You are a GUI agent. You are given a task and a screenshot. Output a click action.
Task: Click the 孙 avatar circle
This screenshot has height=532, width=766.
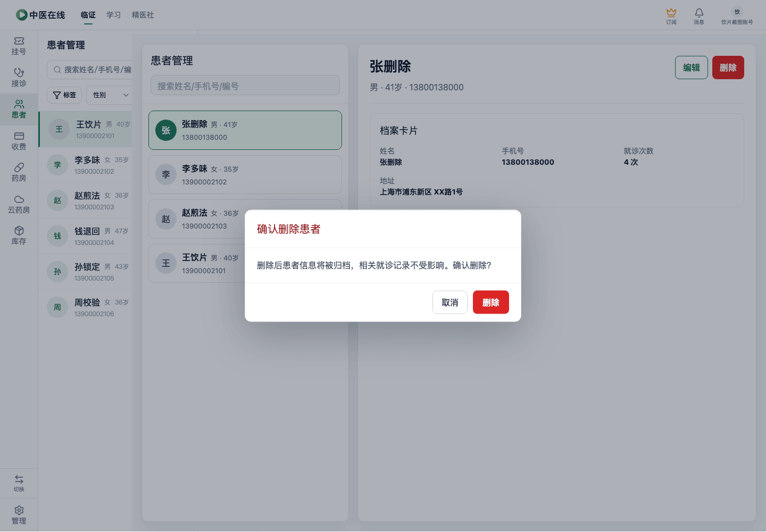57,272
